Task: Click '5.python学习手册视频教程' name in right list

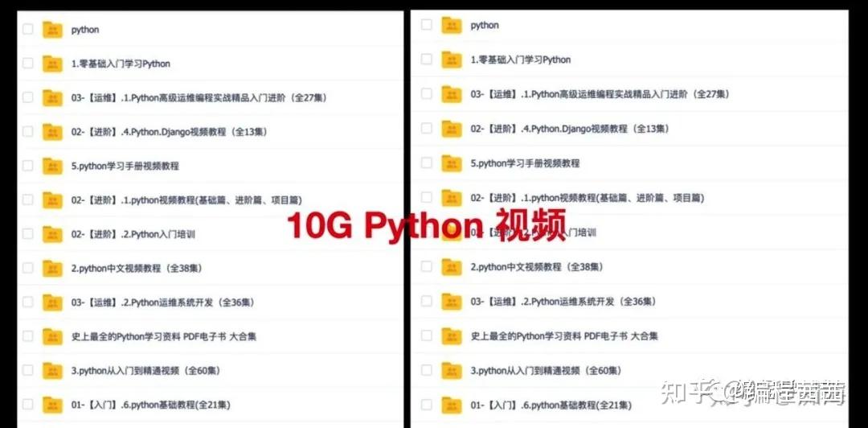Action: 525,163
